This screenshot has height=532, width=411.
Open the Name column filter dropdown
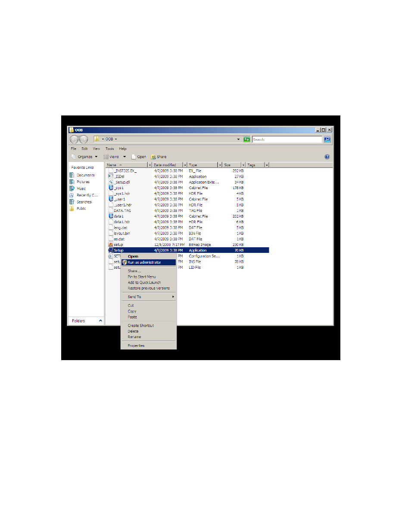[150, 165]
